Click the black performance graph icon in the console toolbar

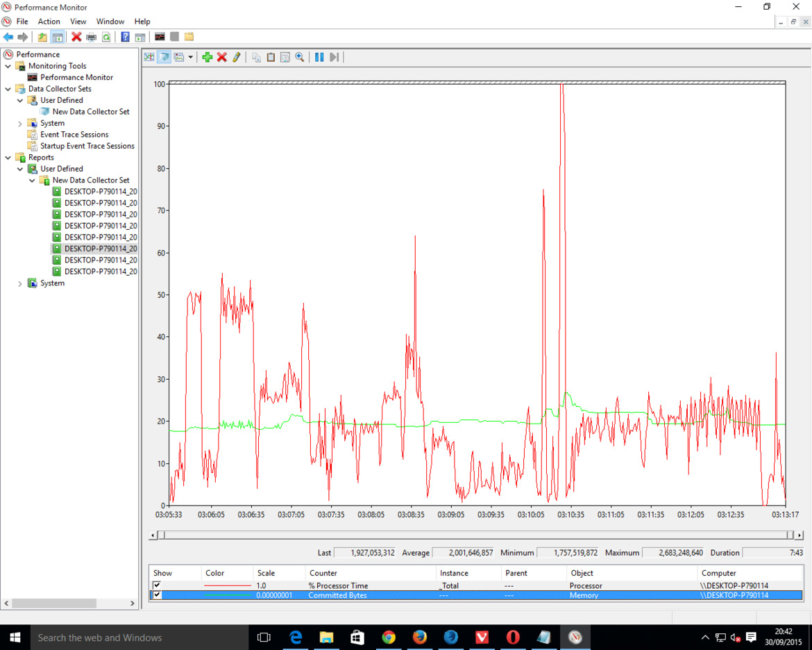[x=160, y=37]
